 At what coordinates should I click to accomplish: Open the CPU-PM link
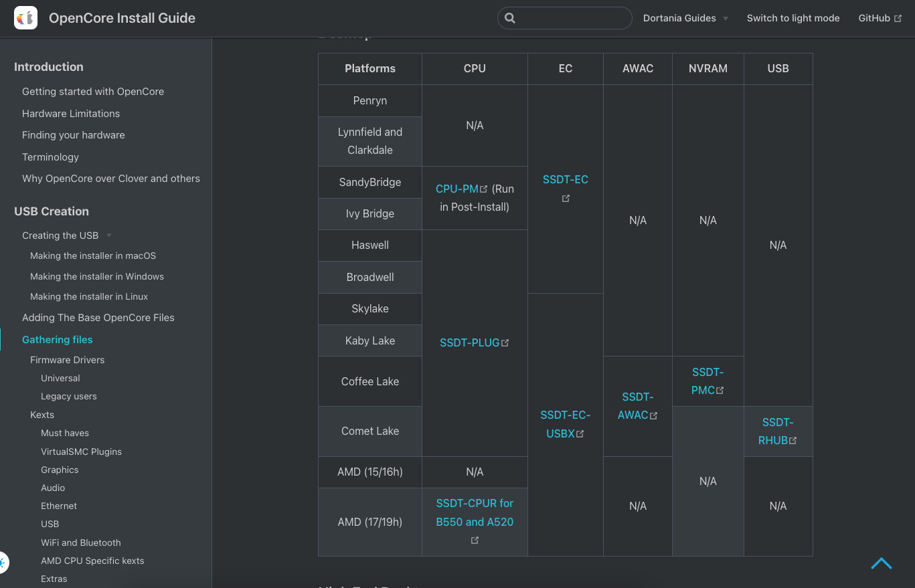click(457, 189)
